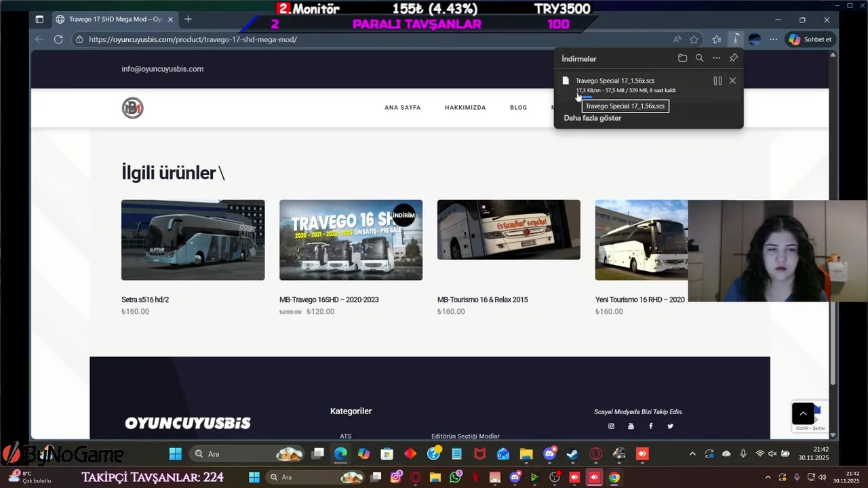Click the Instagram icon in the site footer
This screenshot has height=488, width=868.
point(611,426)
